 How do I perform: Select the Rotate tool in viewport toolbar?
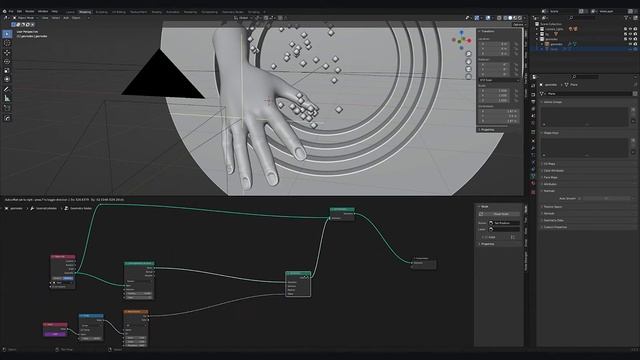(7, 62)
